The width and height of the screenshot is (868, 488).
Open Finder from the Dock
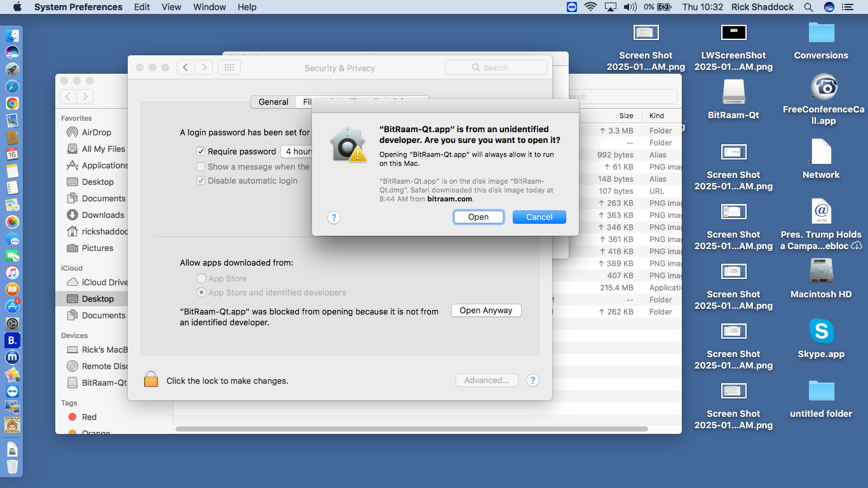tap(12, 36)
